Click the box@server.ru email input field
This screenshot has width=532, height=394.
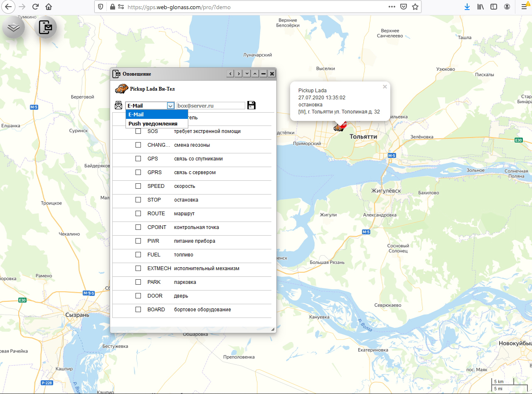click(x=211, y=106)
